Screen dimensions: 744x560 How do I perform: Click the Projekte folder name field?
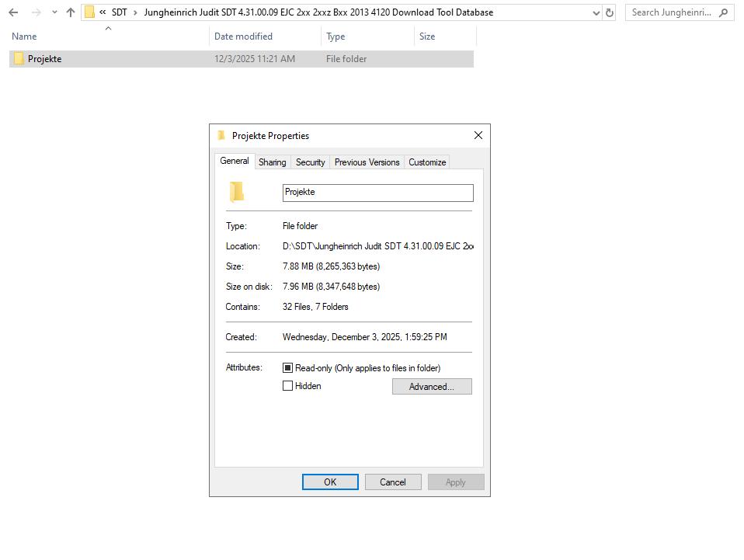pos(377,193)
